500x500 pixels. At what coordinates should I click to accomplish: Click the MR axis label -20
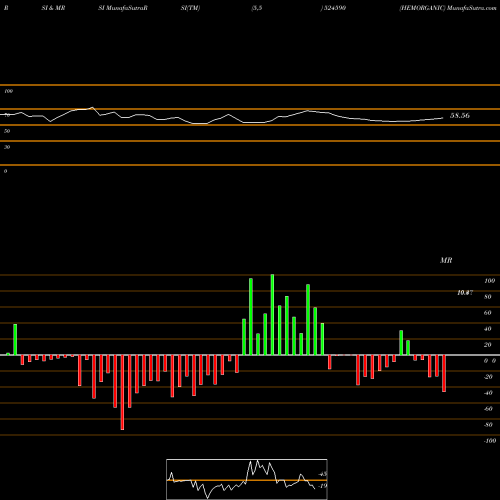(488, 377)
